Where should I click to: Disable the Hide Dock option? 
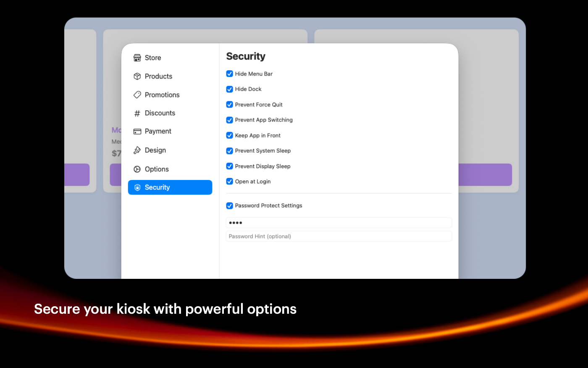click(230, 89)
